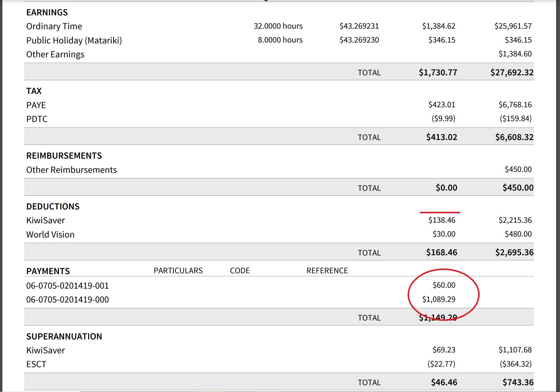Image resolution: width=560 pixels, height=392 pixels.
Task: Click the PDTC amount ($9.99)
Action: point(443,118)
